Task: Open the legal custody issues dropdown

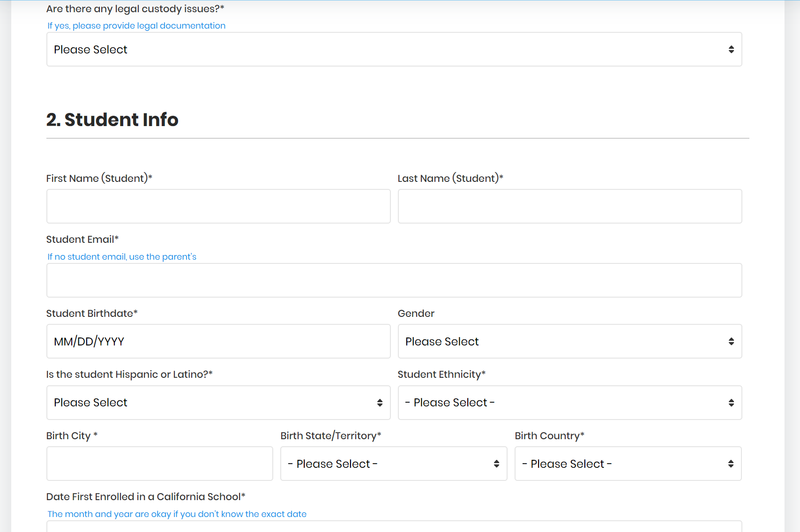Action: point(394,49)
